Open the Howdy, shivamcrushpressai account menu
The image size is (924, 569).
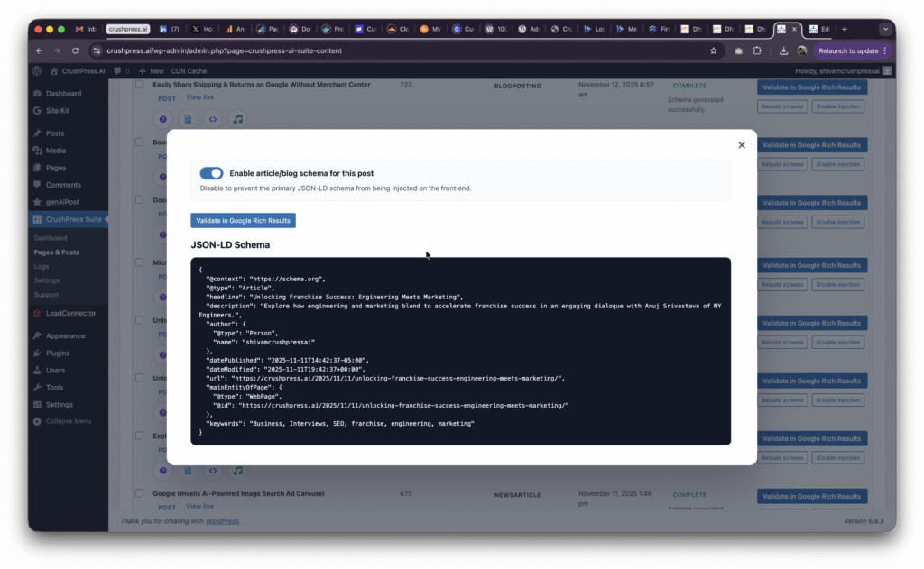point(843,70)
